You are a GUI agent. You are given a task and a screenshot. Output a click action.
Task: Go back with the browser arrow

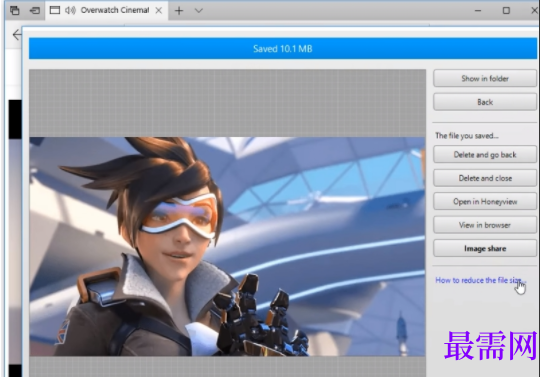tap(16, 35)
